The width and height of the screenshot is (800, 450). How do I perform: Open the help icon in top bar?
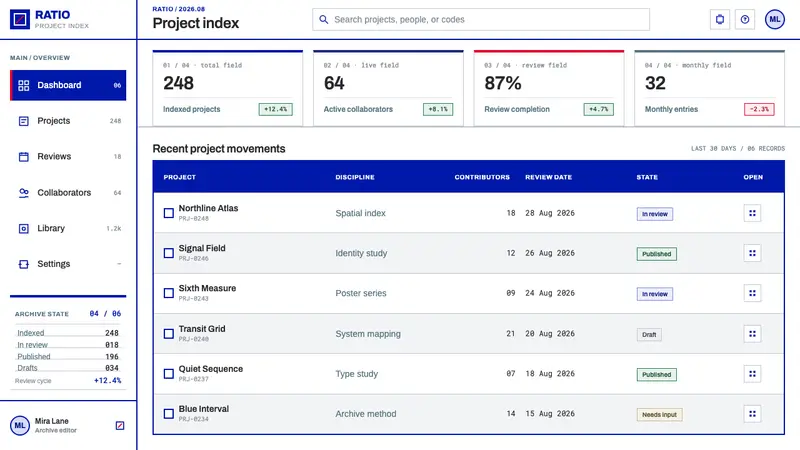pyautogui.click(x=745, y=19)
